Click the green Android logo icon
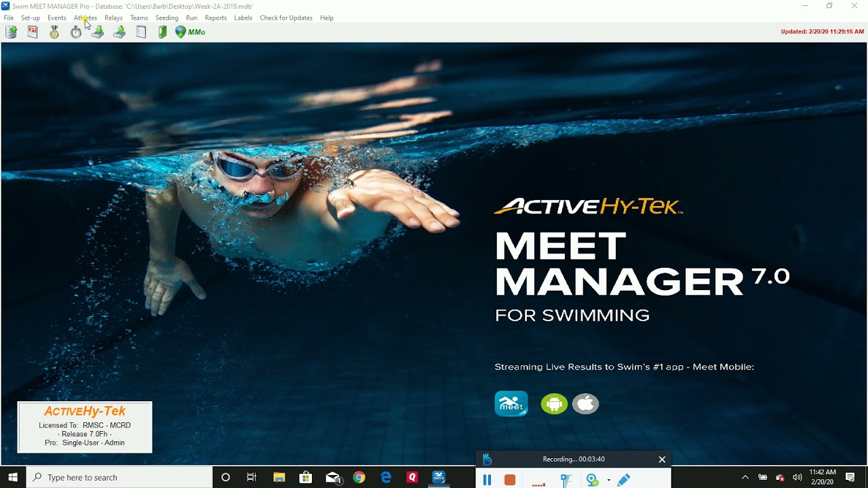Viewport: 868px width, 488px height. [x=554, y=404]
